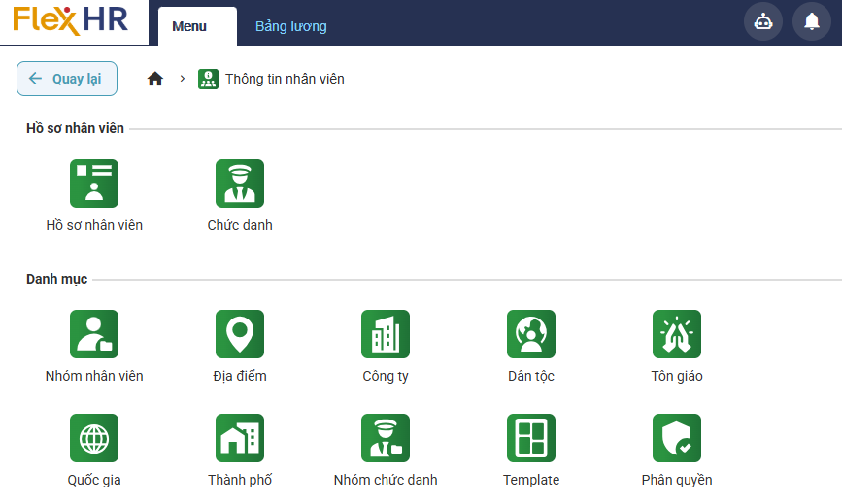The width and height of the screenshot is (842, 504).
Task: Switch to the Bảng lương tab
Action: click(x=291, y=26)
